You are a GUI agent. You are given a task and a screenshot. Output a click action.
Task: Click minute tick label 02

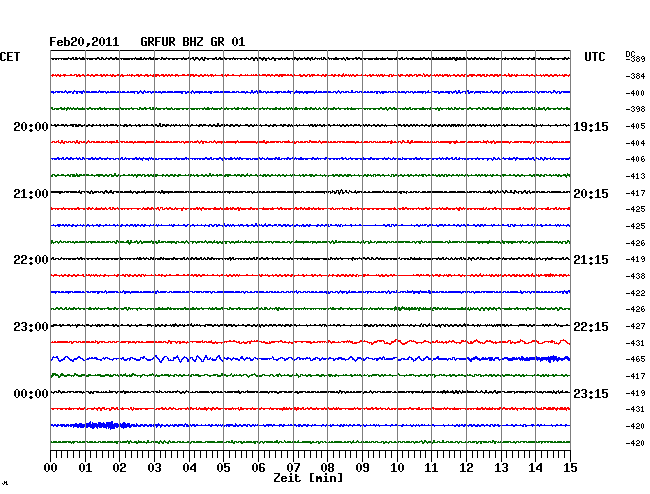click(x=119, y=468)
